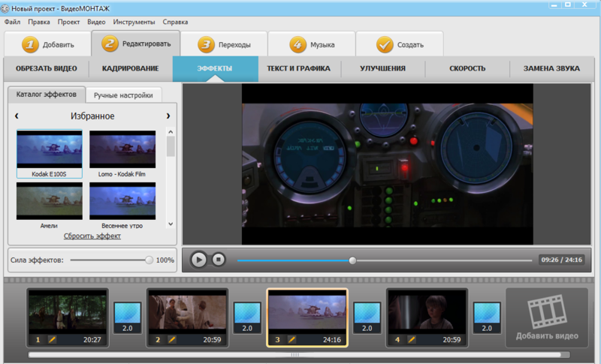Click the 09:26 / 24:16 time display
Image resolution: width=601 pixels, height=364 pixels.
561,260
